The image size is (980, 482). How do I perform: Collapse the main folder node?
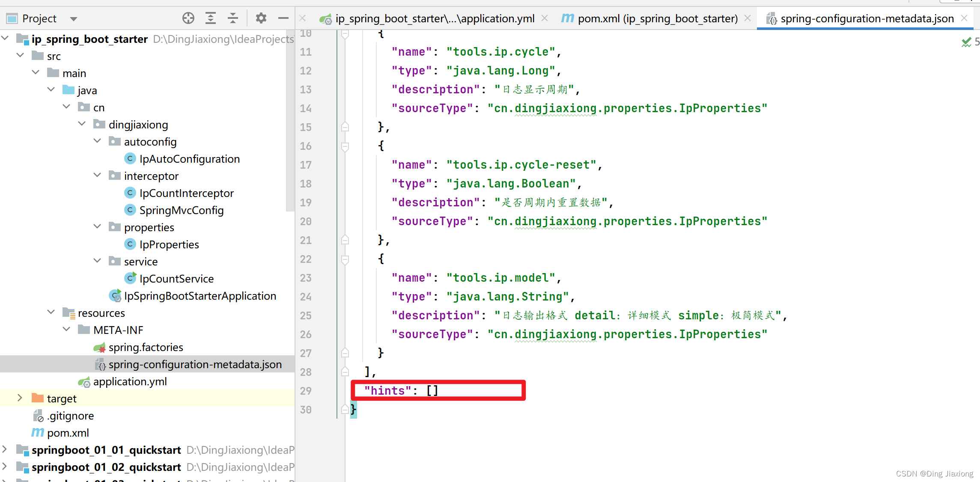(x=36, y=72)
